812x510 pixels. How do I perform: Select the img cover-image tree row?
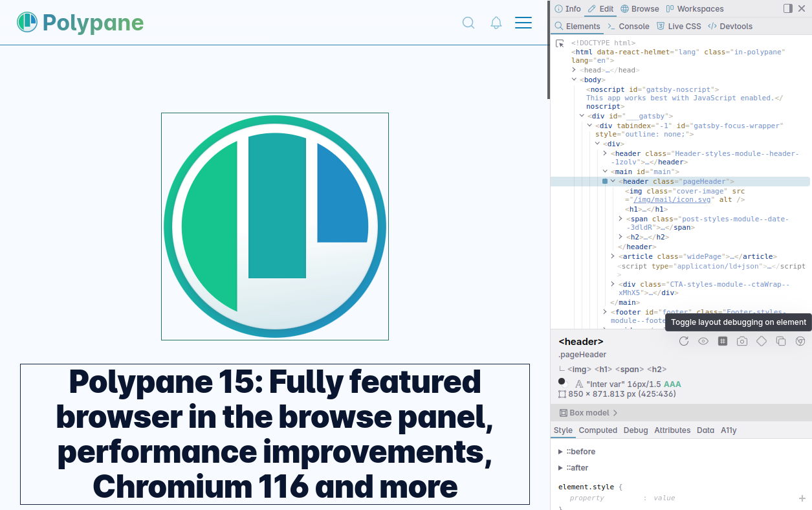(x=685, y=195)
